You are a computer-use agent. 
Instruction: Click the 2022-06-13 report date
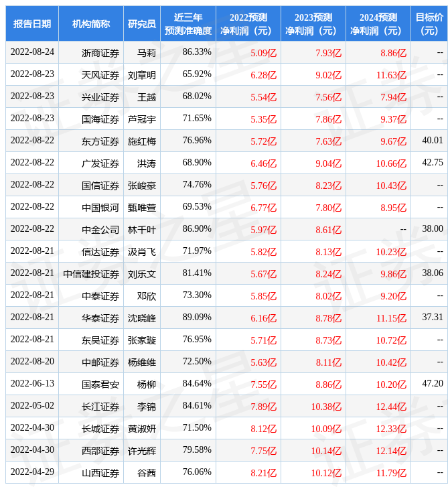tap(32, 384)
